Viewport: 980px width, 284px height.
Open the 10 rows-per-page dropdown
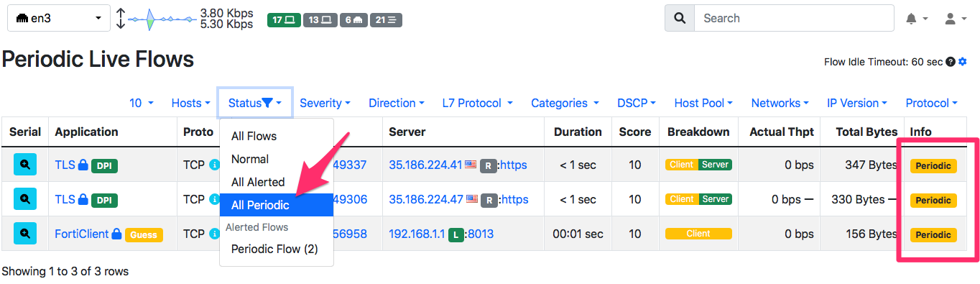[x=142, y=103]
